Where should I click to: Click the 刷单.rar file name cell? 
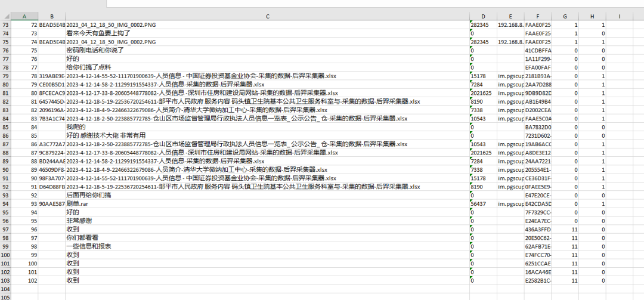pos(267,204)
